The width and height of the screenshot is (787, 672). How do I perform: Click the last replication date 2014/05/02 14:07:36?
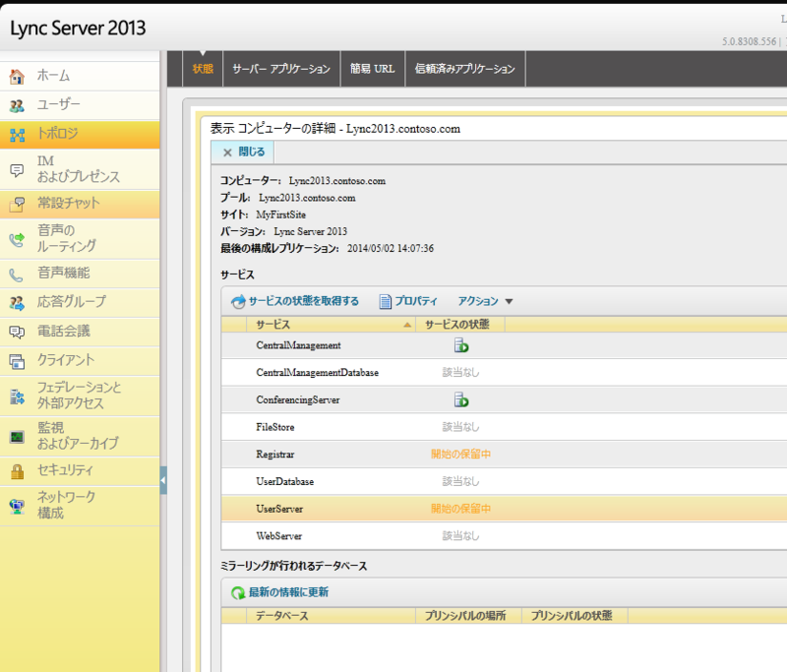coord(391,248)
